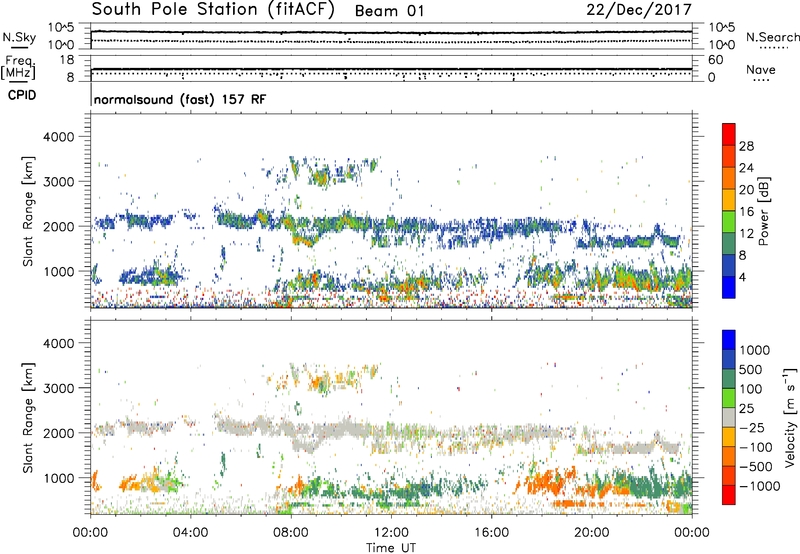Click the 'Time UT' axis title
The image size is (800, 554).
(x=391, y=548)
